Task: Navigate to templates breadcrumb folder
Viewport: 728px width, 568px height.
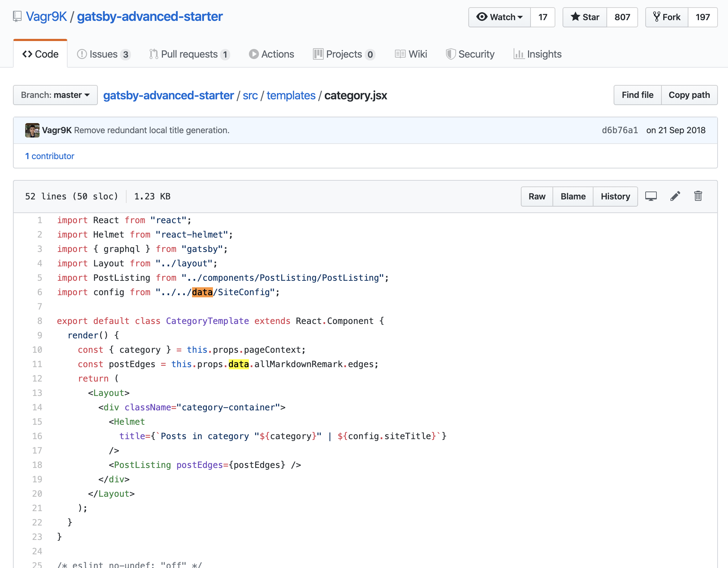Action: 291,95
